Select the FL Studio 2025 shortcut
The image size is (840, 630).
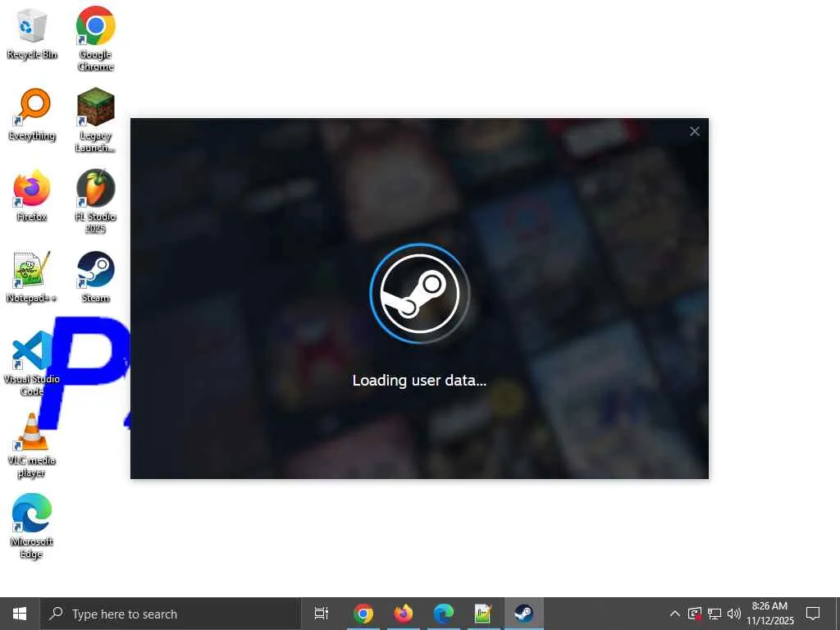point(95,202)
